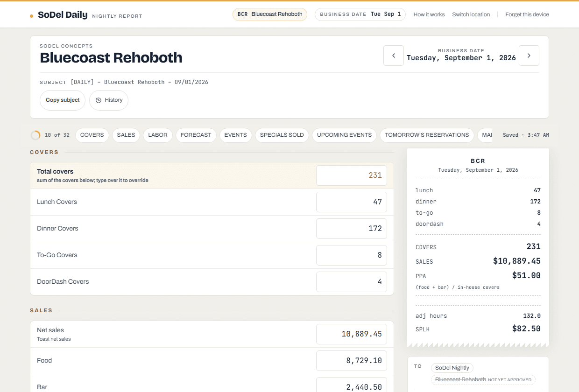
Task: Jump to TOMORROW'S RESERVATIONS section tab
Action: (x=427, y=135)
